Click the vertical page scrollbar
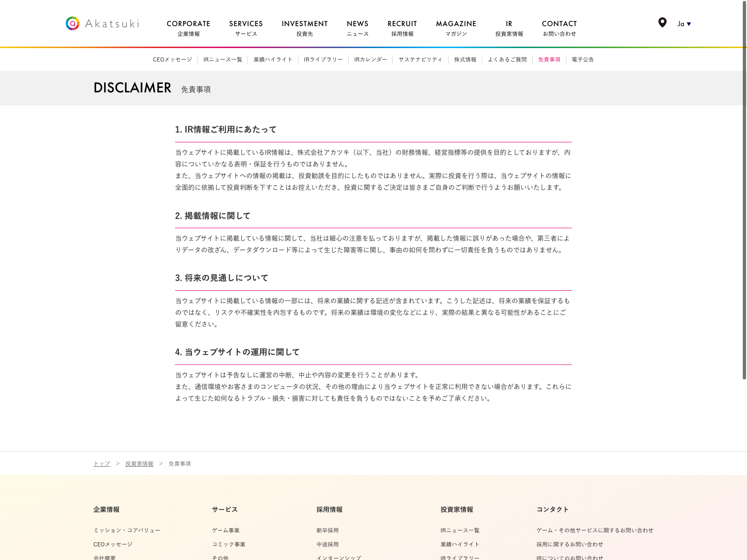Screen dimensions: 747x560 744,187
